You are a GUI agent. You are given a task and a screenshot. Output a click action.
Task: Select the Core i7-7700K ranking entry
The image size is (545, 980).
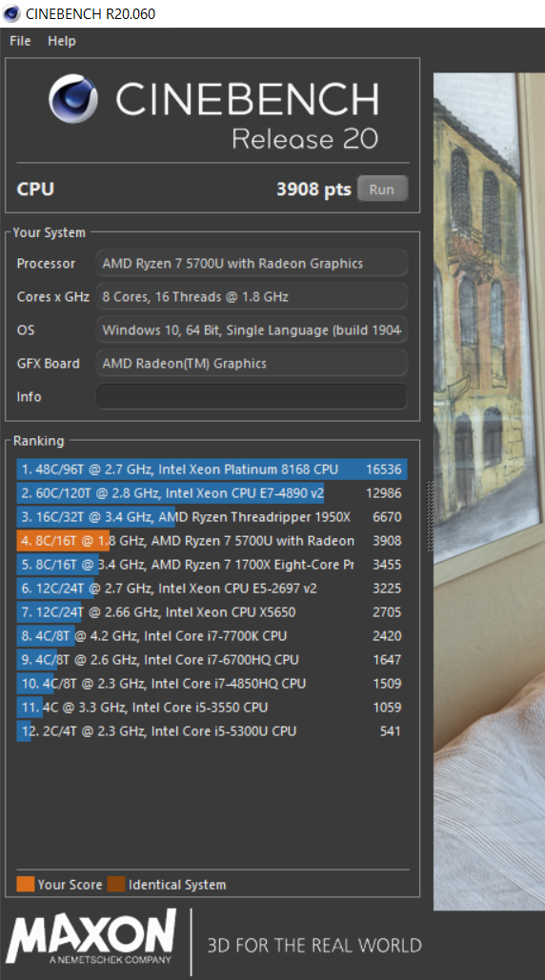click(212, 635)
